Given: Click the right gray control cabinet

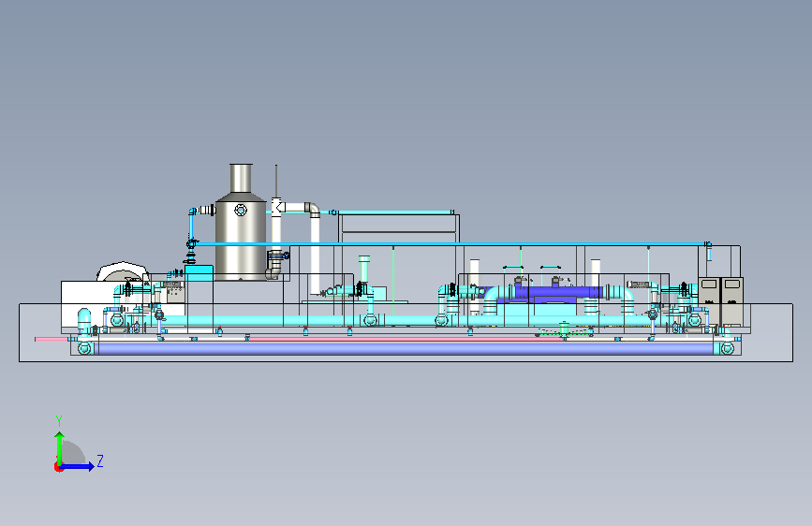Looking at the screenshot, I should pyautogui.click(x=732, y=301).
